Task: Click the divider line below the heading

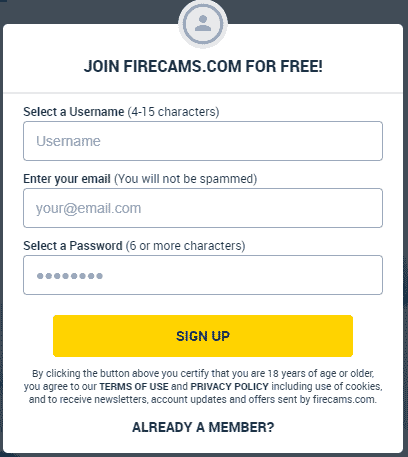Action: 203,93
